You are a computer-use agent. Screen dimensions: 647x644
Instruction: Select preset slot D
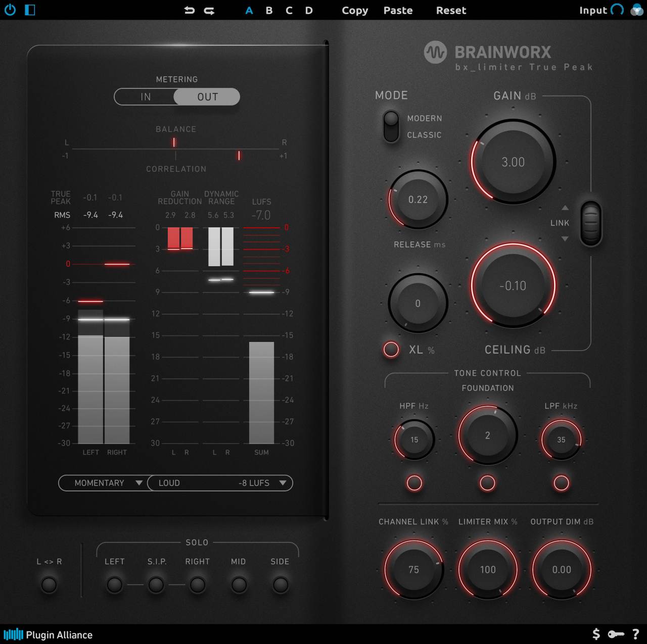(x=308, y=10)
